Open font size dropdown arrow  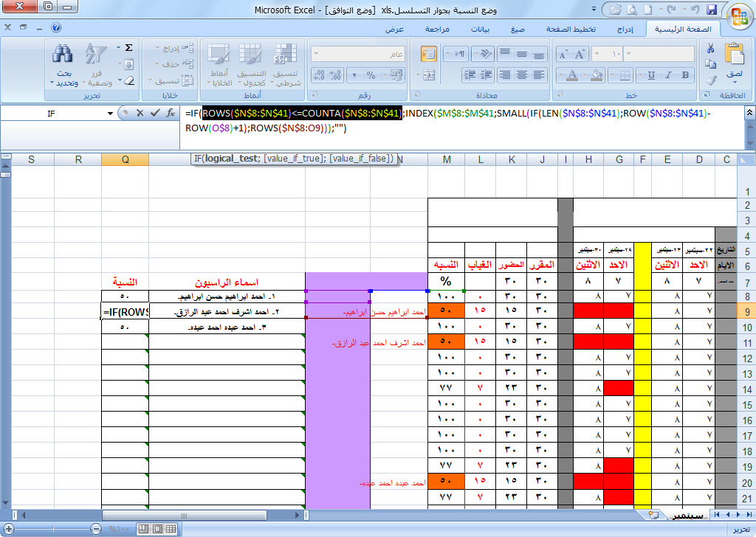(597, 54)
